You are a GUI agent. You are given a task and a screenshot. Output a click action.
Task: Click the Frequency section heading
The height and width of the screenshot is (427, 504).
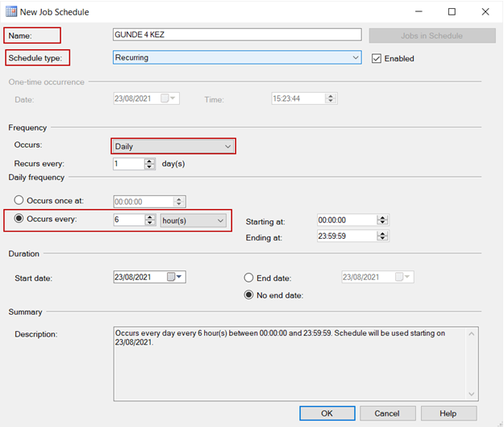pos(27,128)
